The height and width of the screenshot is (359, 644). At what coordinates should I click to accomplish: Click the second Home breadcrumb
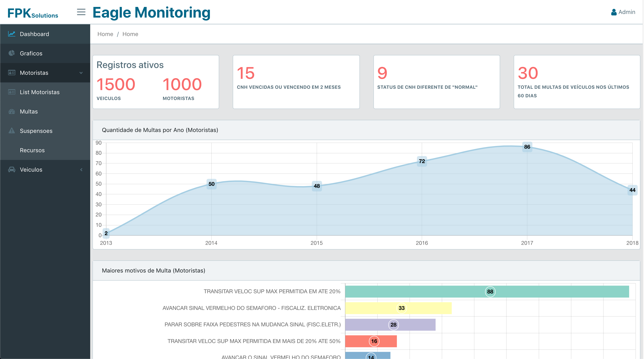tap(130, 34)
